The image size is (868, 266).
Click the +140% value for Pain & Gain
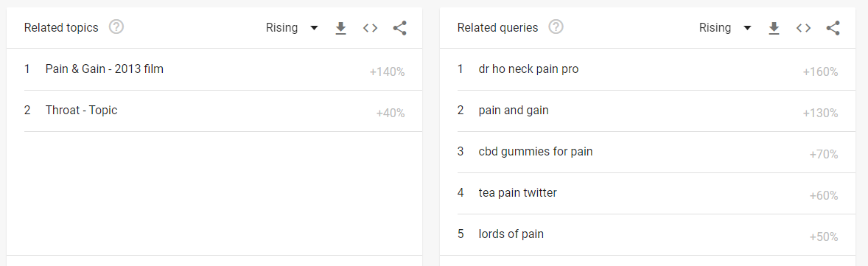tap(387, 72)
